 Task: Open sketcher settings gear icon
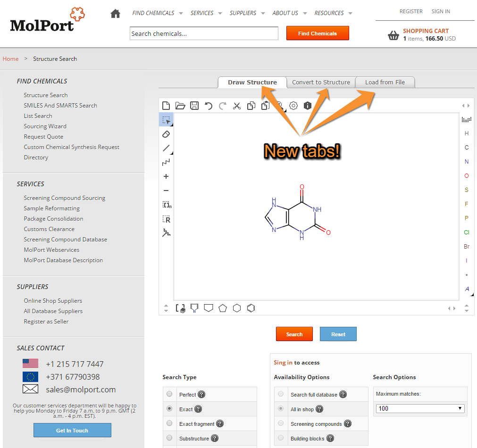coord(293,106)
